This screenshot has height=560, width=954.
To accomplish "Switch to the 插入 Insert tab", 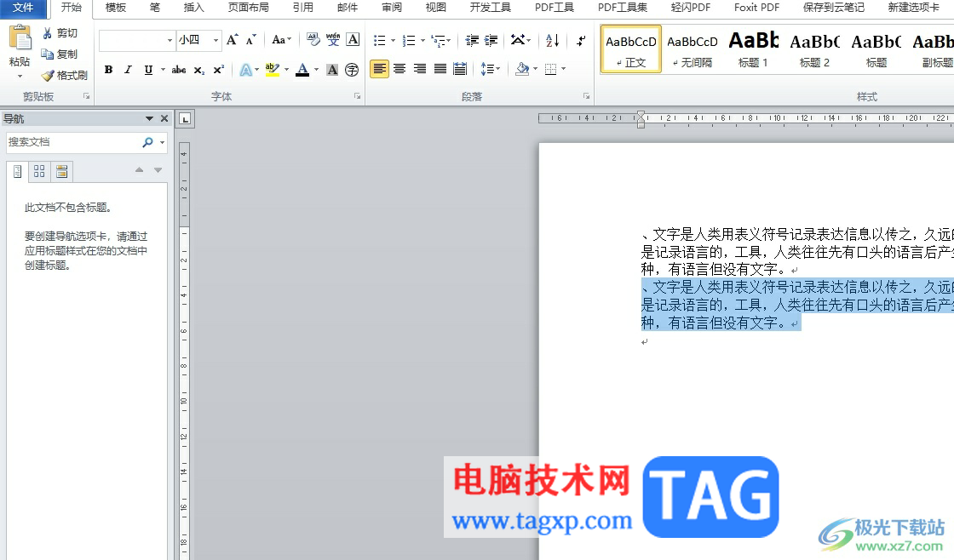I will click(193, 8).
